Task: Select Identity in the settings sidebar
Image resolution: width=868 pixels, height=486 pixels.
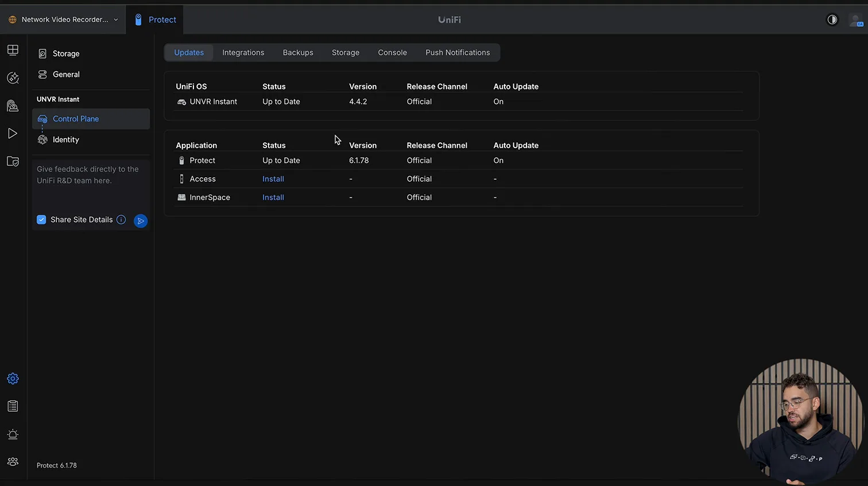Action: tap(66, 139)
